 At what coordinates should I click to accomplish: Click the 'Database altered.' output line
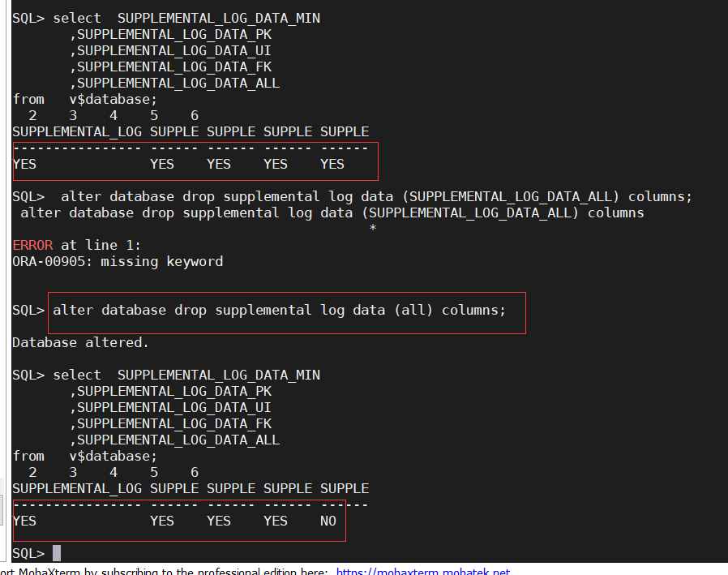80,342
